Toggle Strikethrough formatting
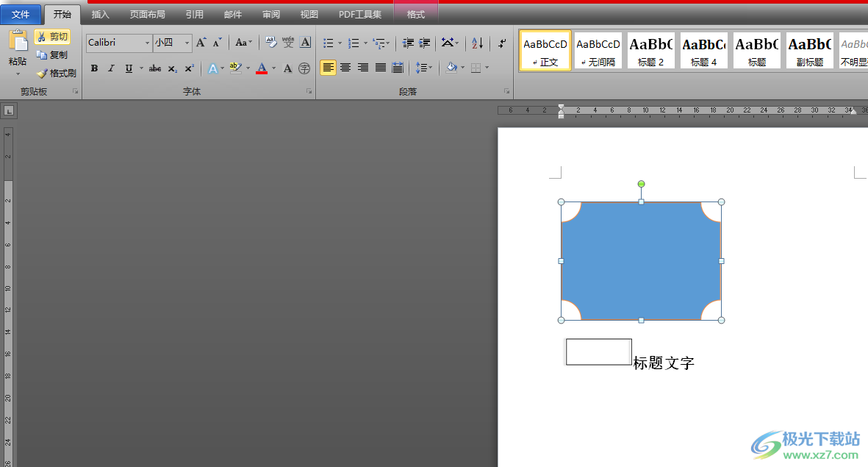 (x=155, y=68)
